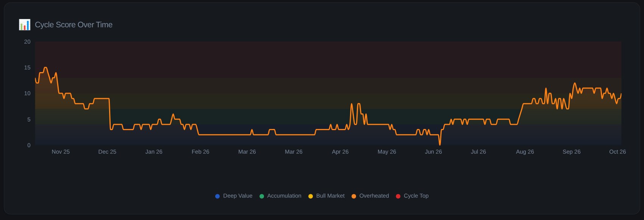The width and height of the screenshot is (644, 220).
Task: Click the Jun 26 x-axis label
Action: click(433, 152)
